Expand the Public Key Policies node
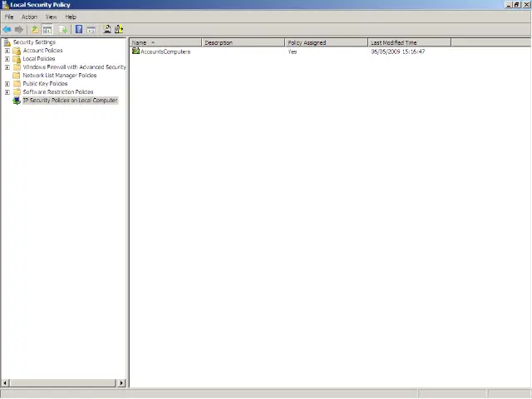Screen dimensions: 532x399 [x=7, y=84]
